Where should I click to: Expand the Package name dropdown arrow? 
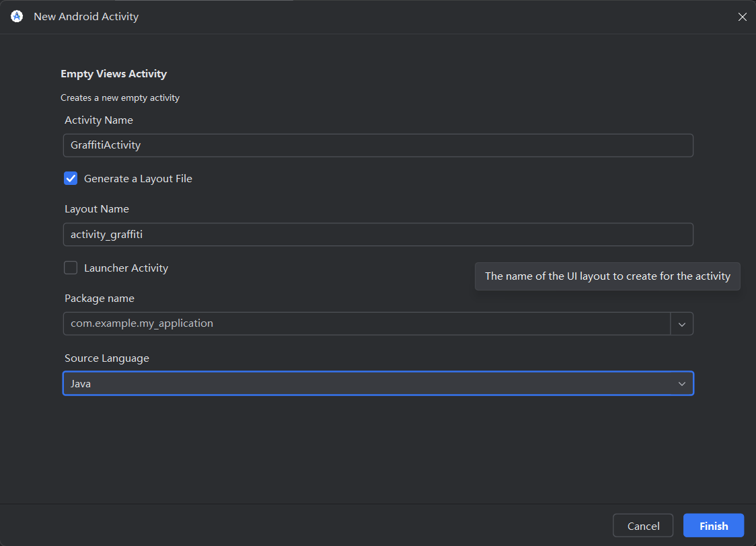(681, 323)
